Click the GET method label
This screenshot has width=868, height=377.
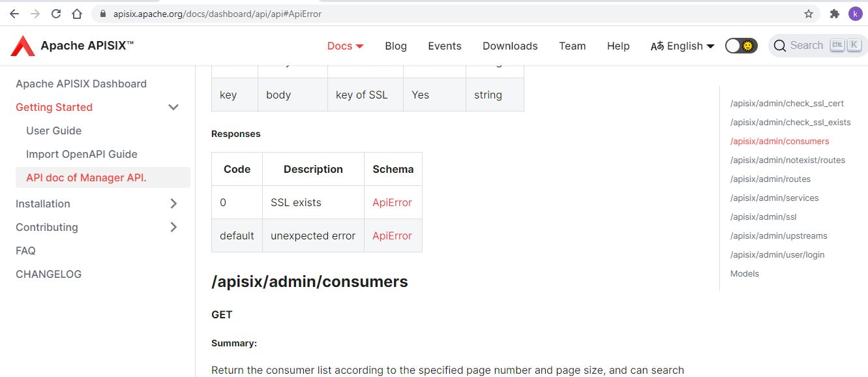click(x=222, y=314)
